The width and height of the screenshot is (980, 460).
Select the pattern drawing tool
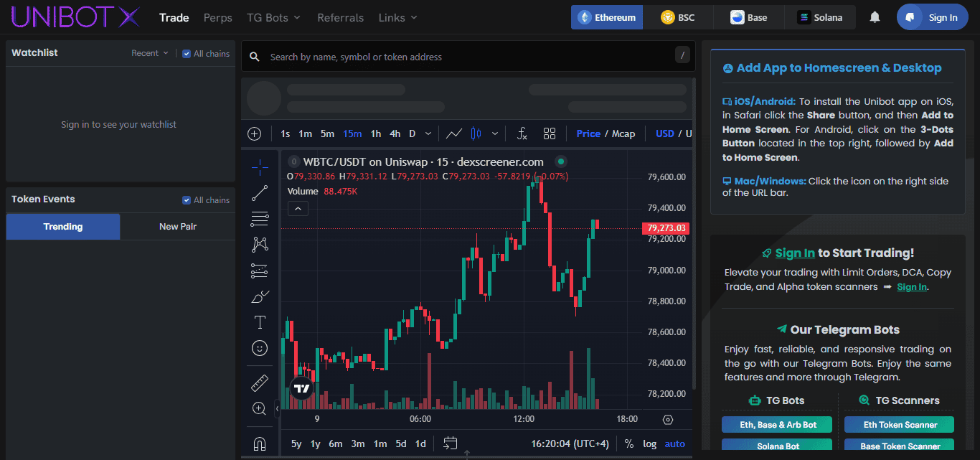coord(260,245)
